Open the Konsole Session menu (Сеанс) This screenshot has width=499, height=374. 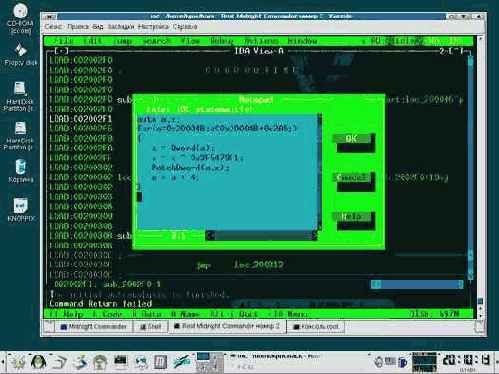pyautogui.click(x=53, y=27)
